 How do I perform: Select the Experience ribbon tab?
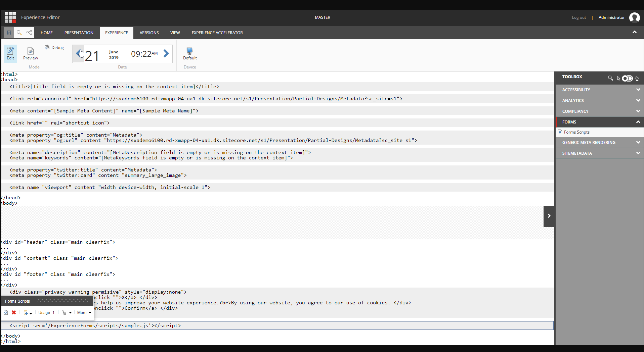[x=117, y=33]
